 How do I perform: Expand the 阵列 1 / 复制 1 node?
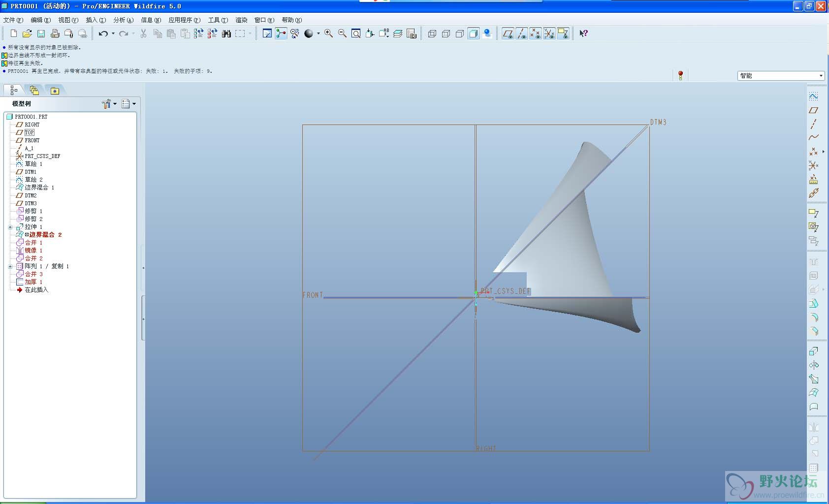pos(10,266)
